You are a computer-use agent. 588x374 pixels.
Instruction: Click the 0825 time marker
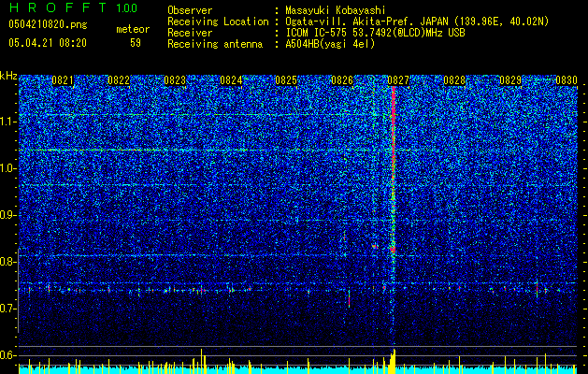click(x=286, y=80)
